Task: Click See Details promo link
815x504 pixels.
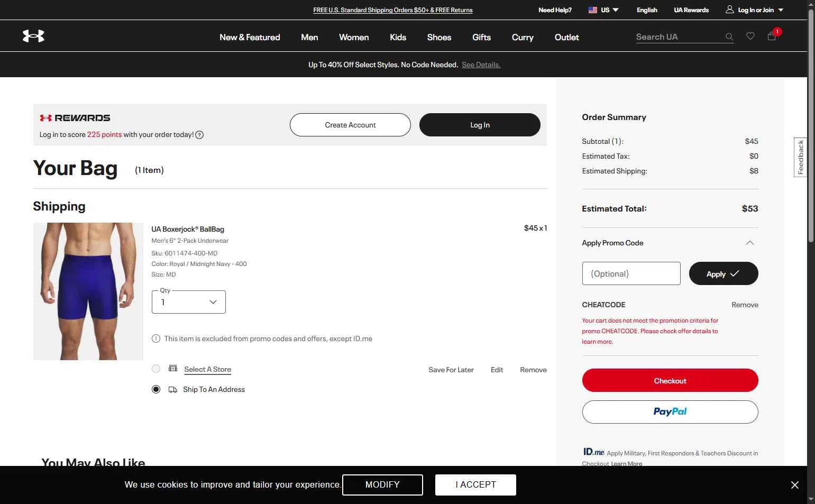Action: (x=481, y=65)
